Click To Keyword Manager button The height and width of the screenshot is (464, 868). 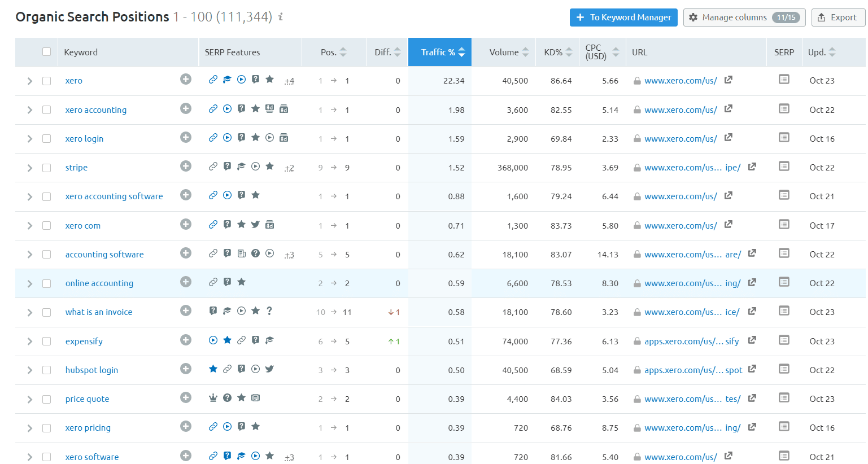pos(623,17)
